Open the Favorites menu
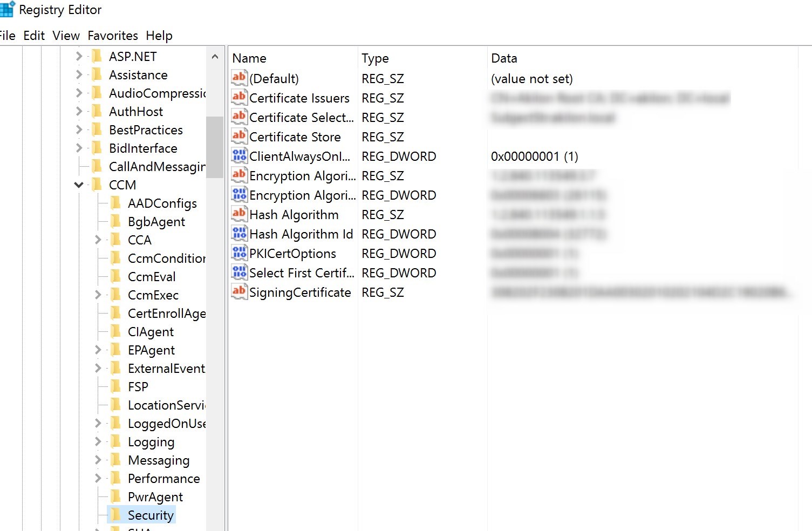Viewport: 812px width, 531px height. click(x=113, y=35)
